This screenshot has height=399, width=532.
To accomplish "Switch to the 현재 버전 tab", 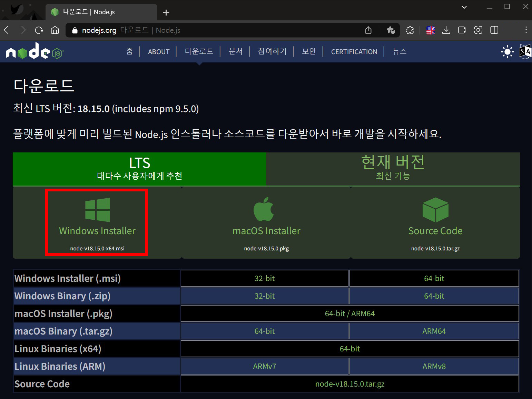I will click(x=393, y=169).
